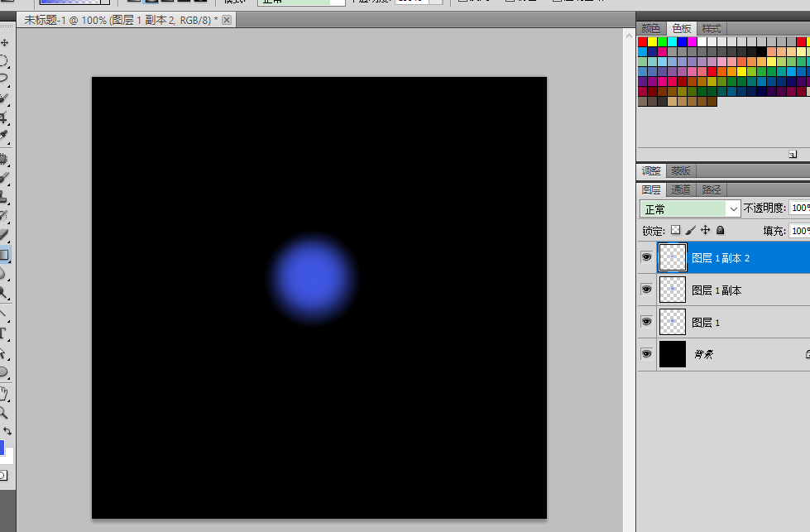This screenshot has width=810, height=532.
Task: Switch to the 样式 panel tab
Action: (x=712, y=28)
